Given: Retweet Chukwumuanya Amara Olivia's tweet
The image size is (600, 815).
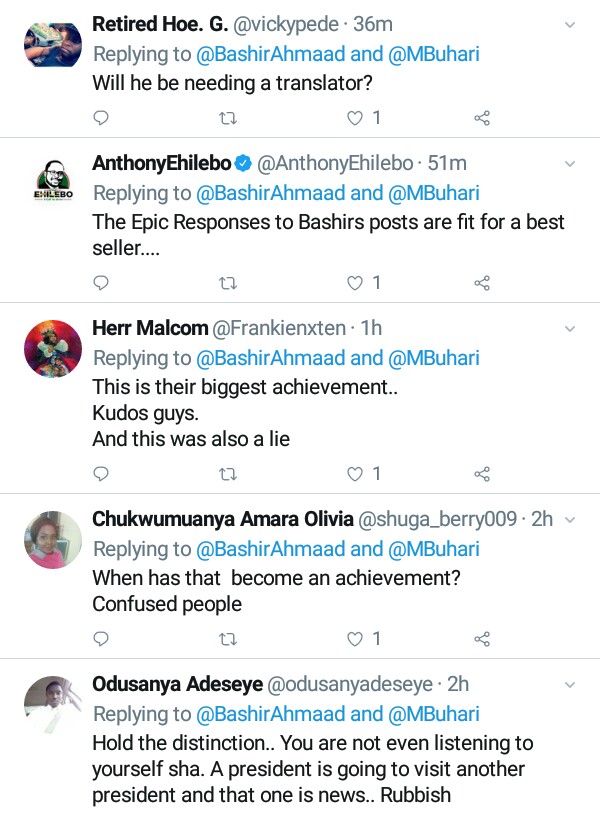Looking at the screenshot, I should [x=226, y=638].
